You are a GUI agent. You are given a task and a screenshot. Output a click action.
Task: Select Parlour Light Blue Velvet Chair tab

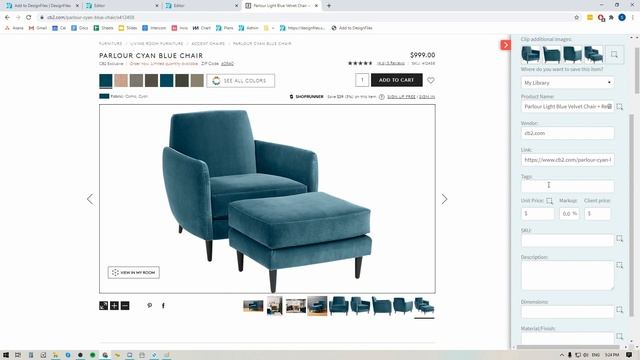(x=282, y=6)
